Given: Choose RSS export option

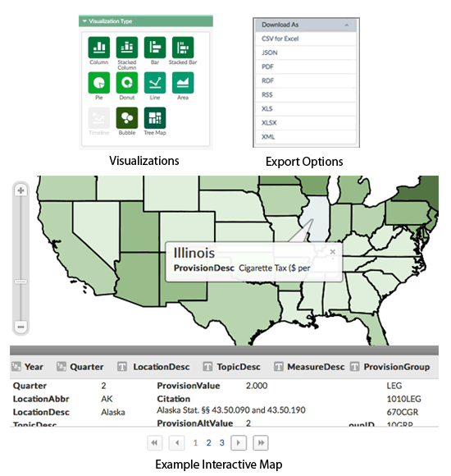Looking at the screenshot, I should point(306,94).
